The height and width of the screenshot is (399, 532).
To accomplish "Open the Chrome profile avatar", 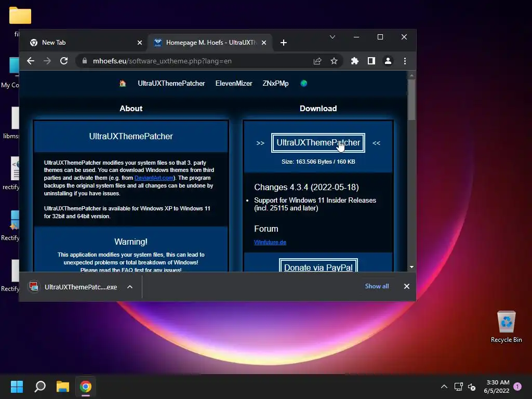I will click(x=388, y=61).
